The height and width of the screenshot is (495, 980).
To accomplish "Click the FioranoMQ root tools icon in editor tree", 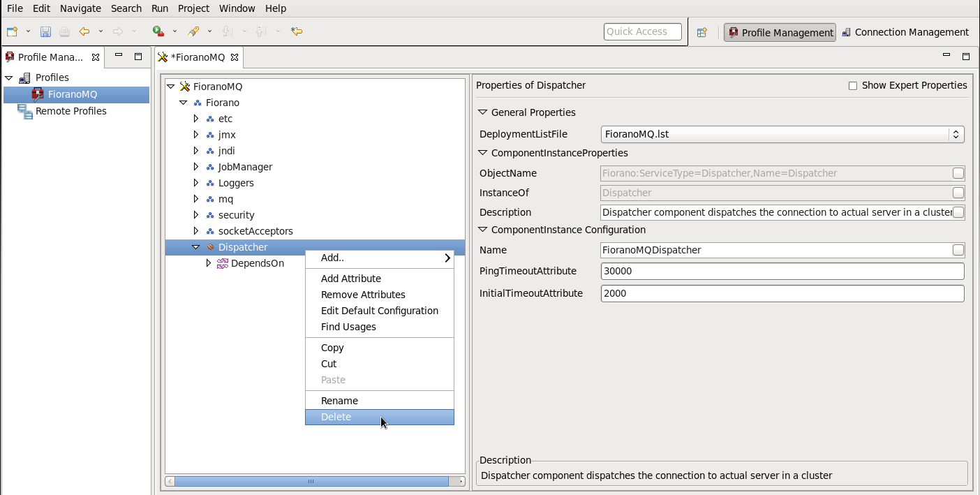I will 185,87.
